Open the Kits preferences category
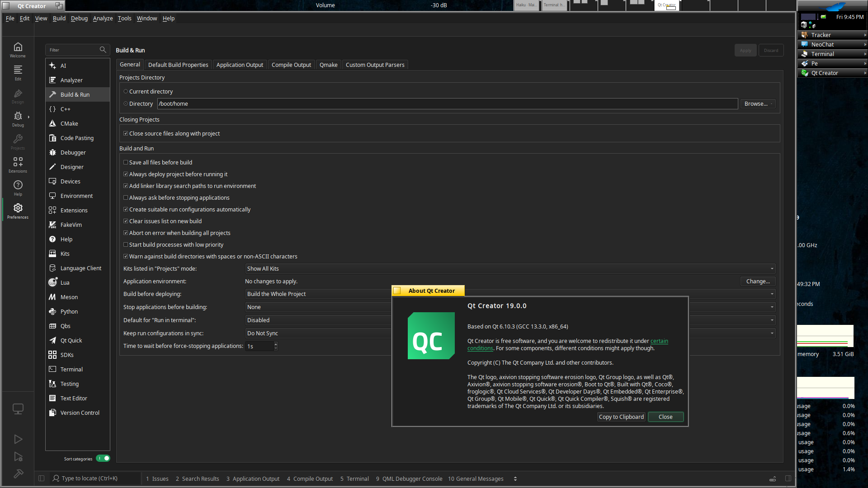868x488 pixels. click(x=78, y=253)
